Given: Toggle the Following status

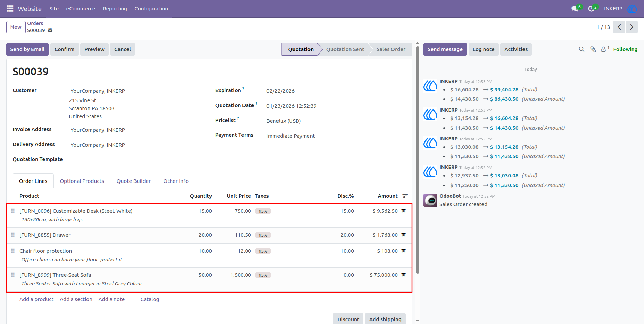Looking at the screenshot, I should [x=625, y=49].
